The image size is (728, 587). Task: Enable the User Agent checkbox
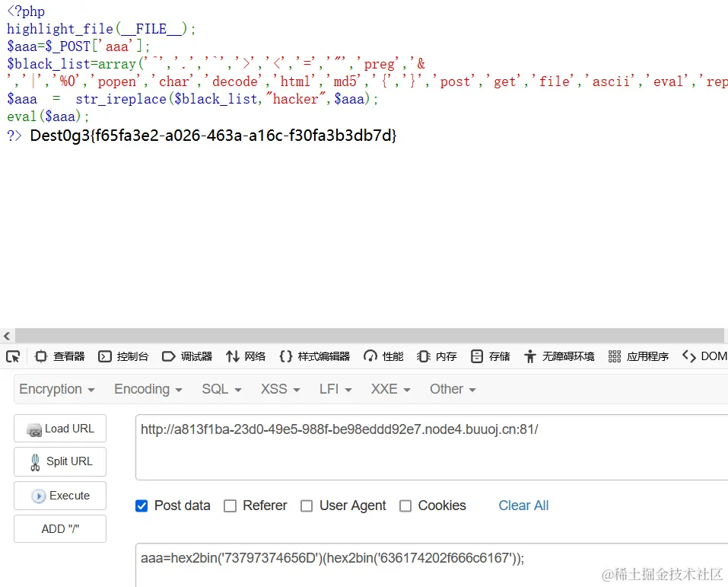pyautogui.click(x=307, y=506)
